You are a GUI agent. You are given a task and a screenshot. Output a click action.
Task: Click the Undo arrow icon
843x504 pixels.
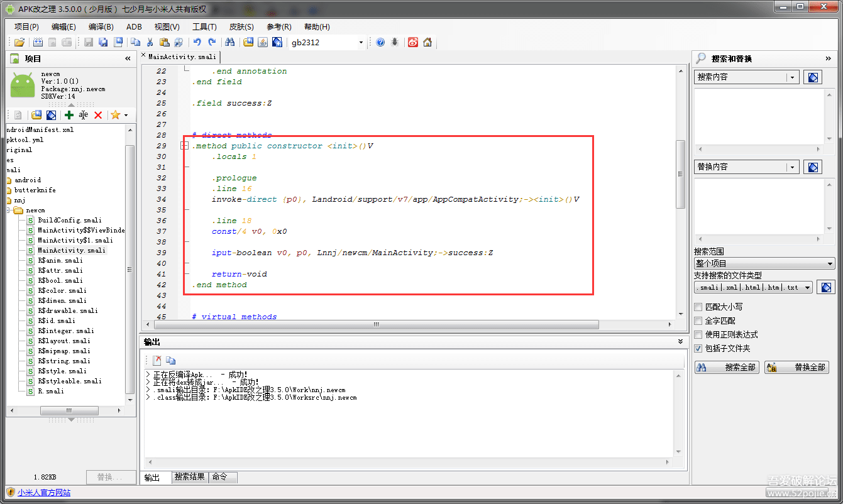tap(197, 42)
